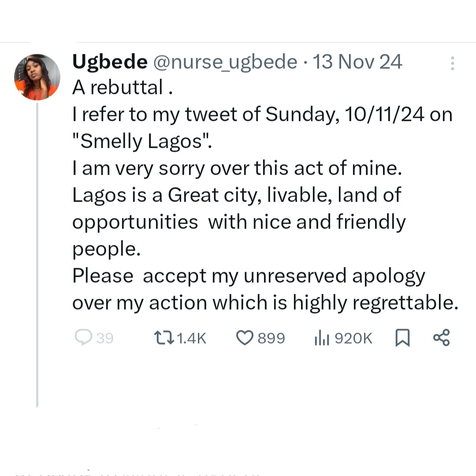
Task: Click the 1.4K retweet count
Action: point(191,338)
